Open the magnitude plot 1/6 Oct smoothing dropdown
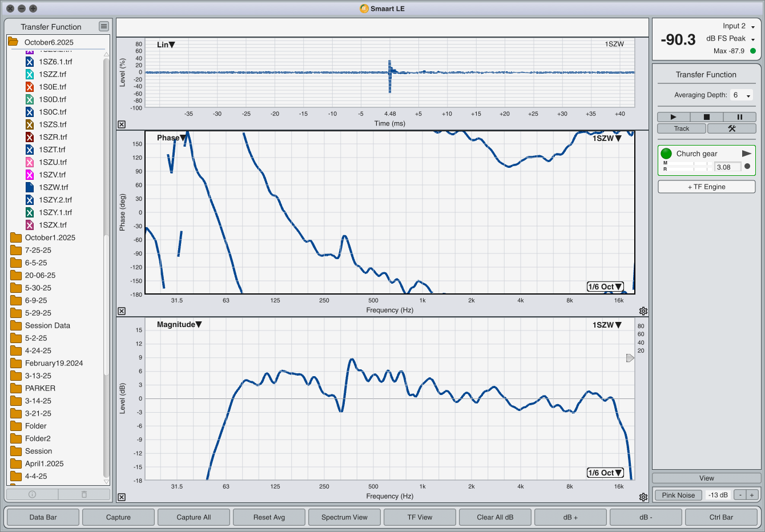 pyautogui.click(x=605, y=473)
